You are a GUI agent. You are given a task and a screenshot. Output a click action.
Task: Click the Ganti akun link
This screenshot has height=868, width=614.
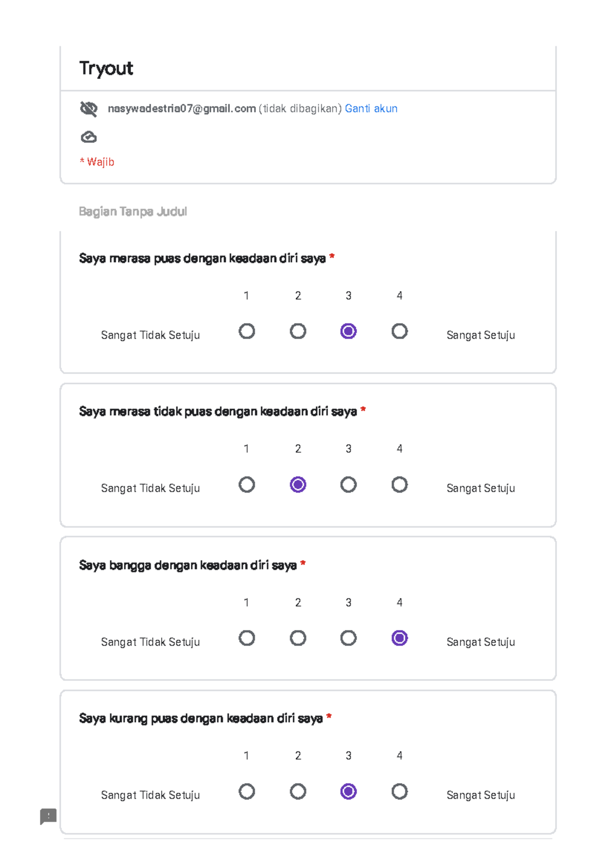pos(371,108)
